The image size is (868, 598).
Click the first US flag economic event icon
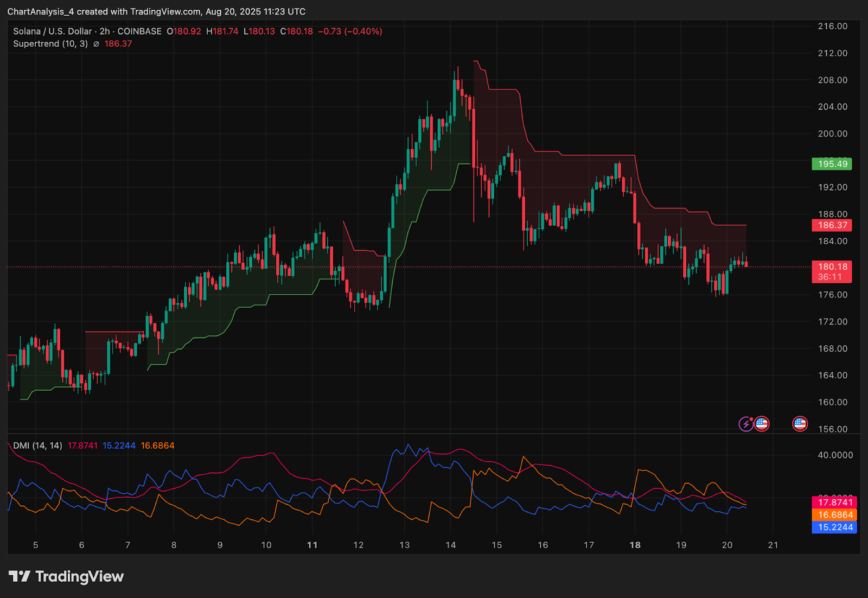[x=762, y=424]
